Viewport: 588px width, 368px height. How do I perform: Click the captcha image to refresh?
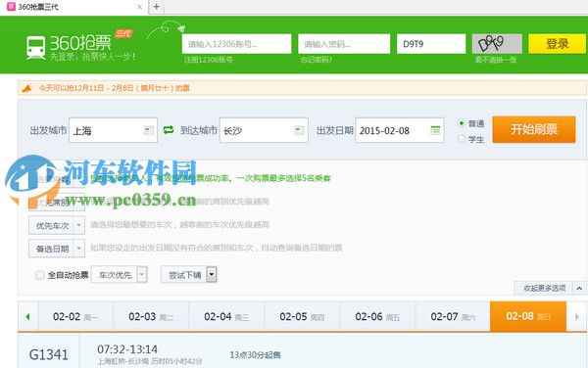pyautogui.click(x=497, y=44)
